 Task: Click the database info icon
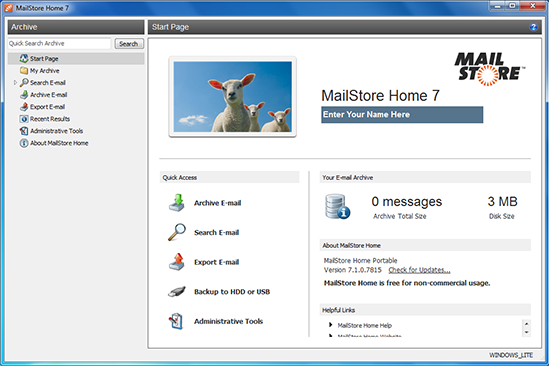[338, 207]
